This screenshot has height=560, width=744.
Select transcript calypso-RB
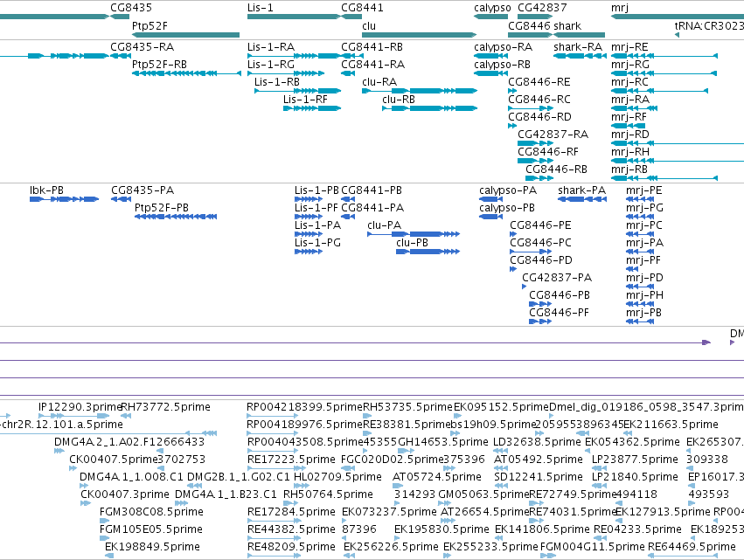[x=502, y=64]
